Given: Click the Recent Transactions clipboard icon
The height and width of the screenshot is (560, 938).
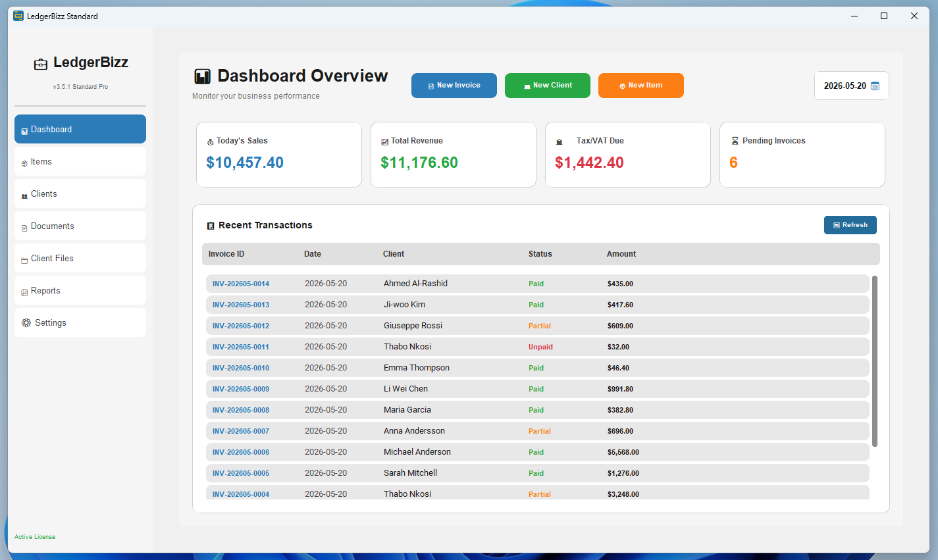Looking at the screenshot, I should pos(211,226).
